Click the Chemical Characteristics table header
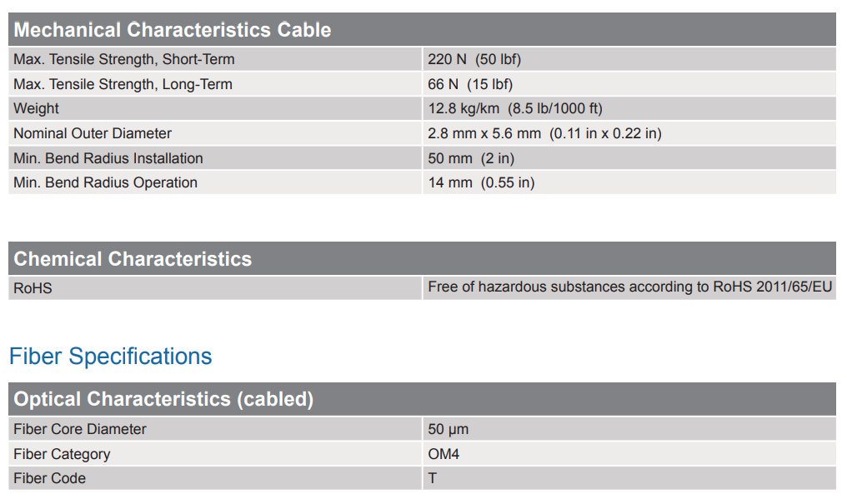This screenshot has height=504, width=847. (x=133, y=259)
